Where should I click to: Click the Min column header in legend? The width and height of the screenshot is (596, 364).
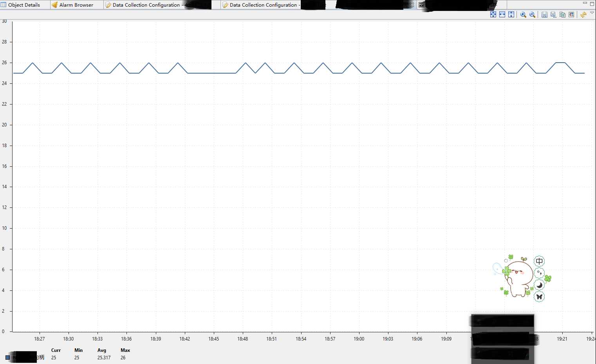coord(78,350)
